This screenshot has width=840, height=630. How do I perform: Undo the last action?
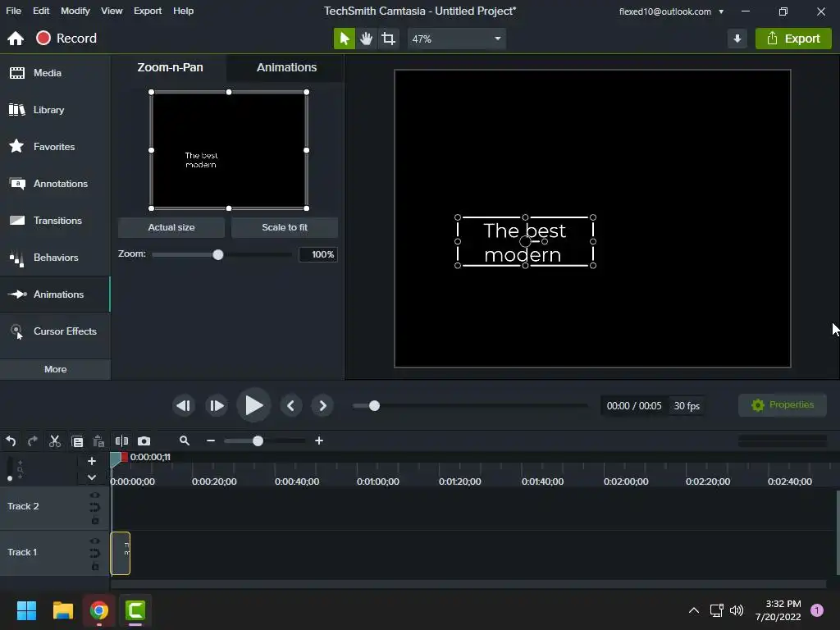point(11,441)
